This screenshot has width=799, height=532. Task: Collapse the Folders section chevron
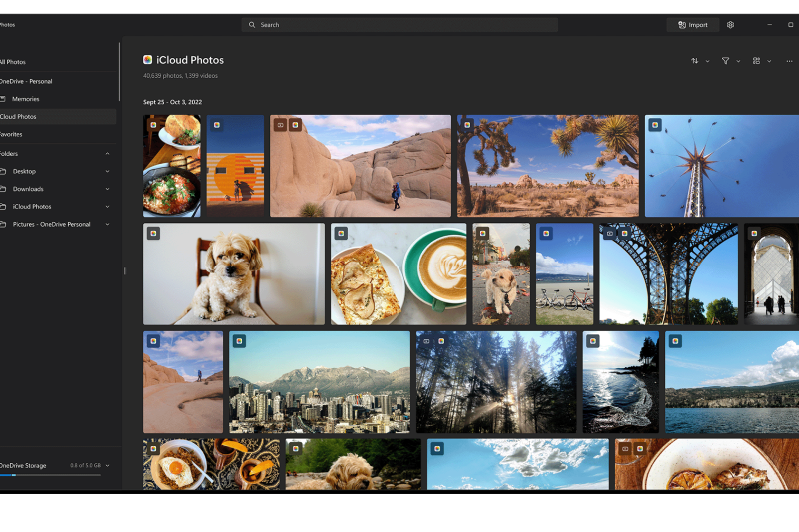[107, 154]
